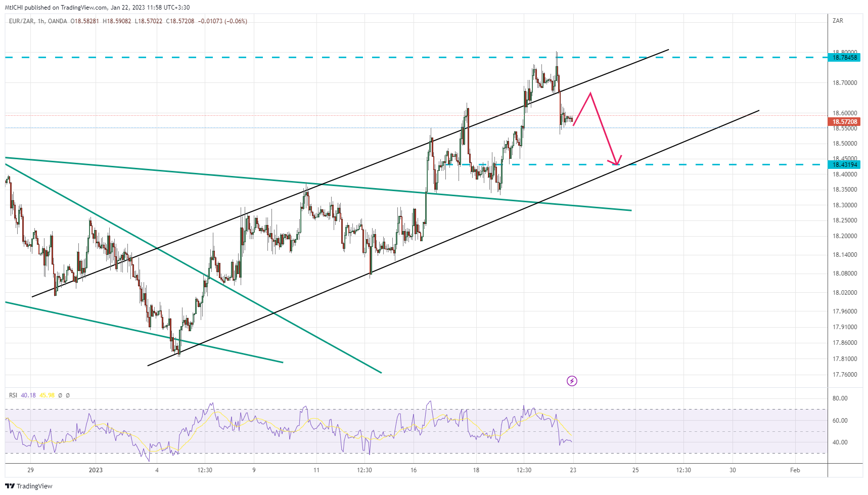Select the 18.43194 price label

pos(845,165)
